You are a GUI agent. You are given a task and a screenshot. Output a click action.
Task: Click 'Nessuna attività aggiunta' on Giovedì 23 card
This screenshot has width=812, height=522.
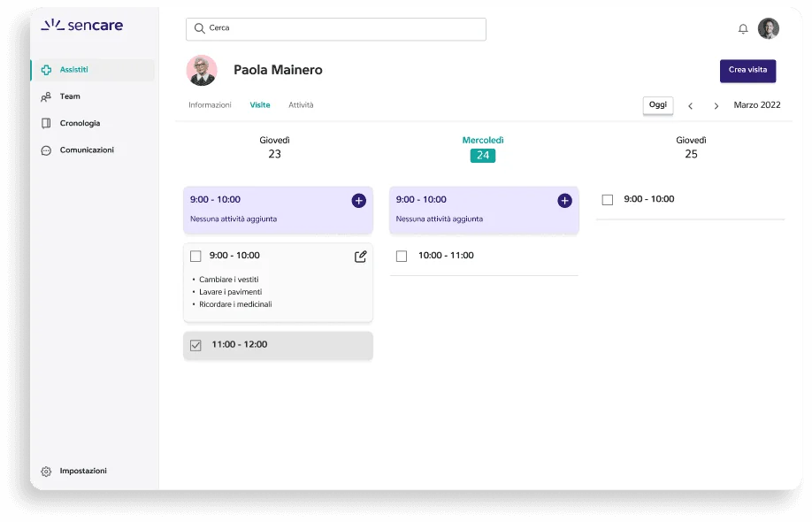point(234,219)
